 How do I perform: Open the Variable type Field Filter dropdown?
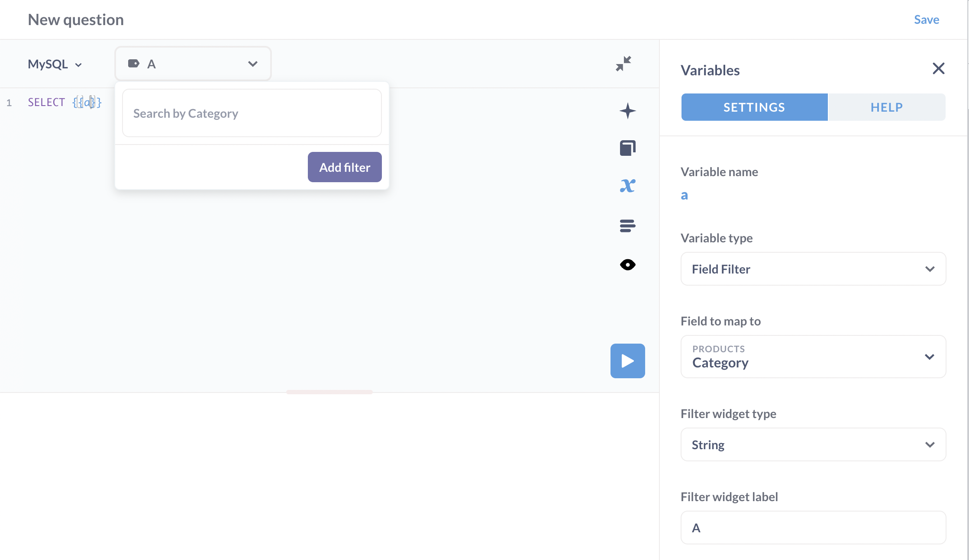click(x=813, y=269)
